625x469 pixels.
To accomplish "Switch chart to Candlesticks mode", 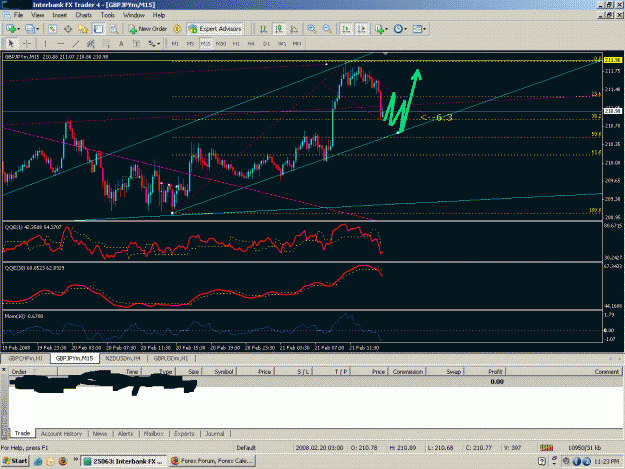I will tap(279, 29).
